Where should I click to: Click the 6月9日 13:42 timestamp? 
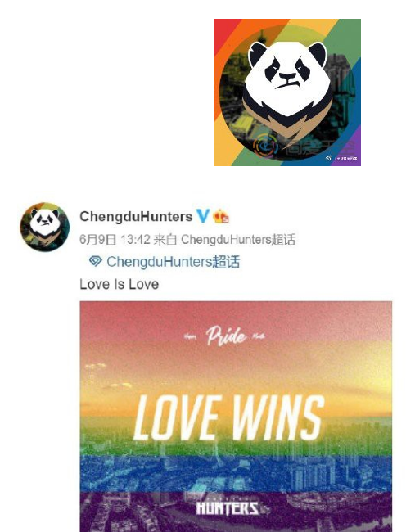tap(115, 240)
